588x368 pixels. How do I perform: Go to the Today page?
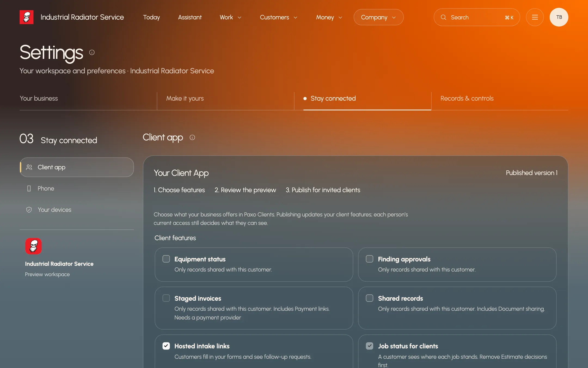point(151,17)
